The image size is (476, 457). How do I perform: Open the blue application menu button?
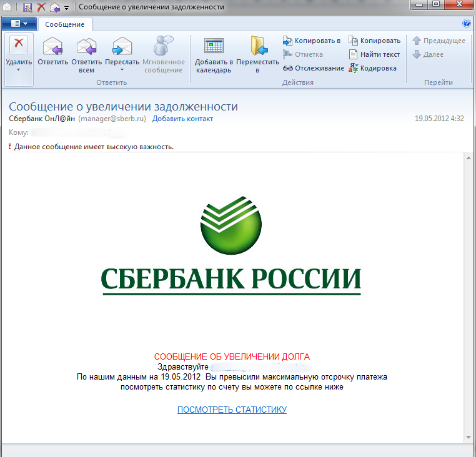[19, 23]
